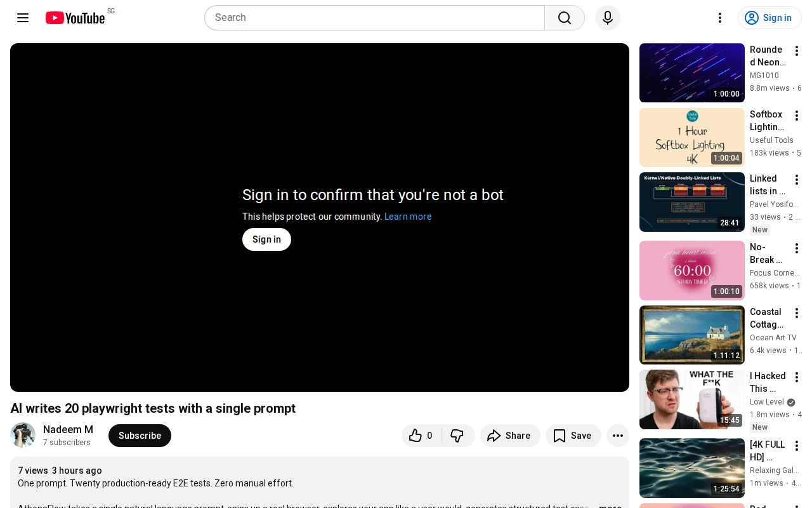Open the Learn more link
The width and height of the screenshot is (812, 508).
point(408,217)
